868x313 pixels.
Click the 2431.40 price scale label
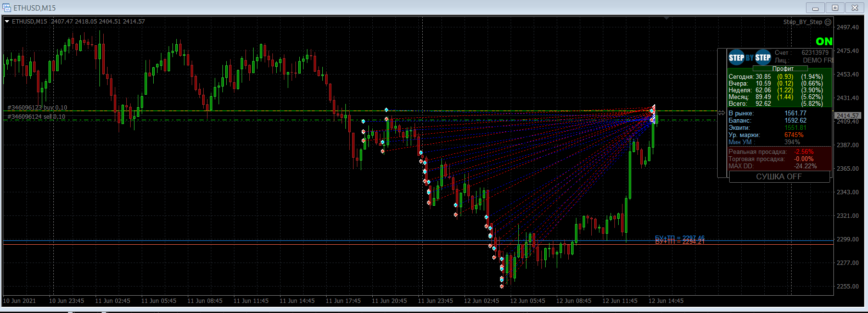(x=848, y=98)
